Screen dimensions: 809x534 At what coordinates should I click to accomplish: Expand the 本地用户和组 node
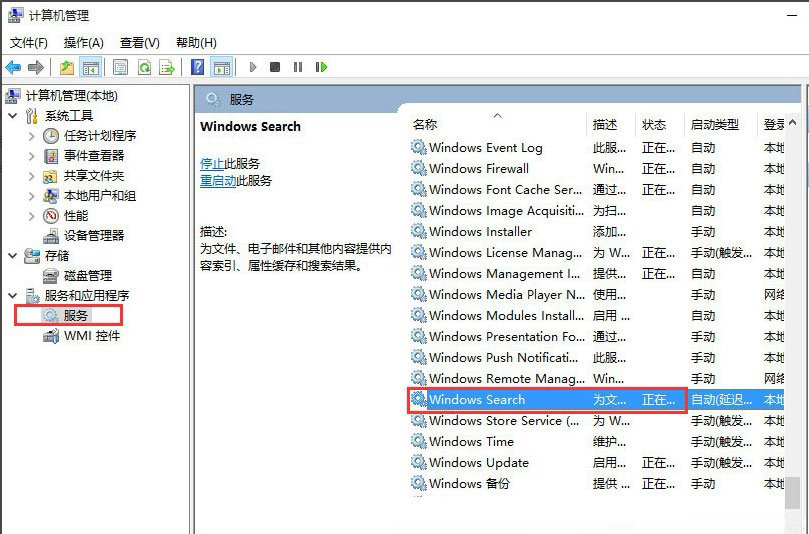[31, 196]
